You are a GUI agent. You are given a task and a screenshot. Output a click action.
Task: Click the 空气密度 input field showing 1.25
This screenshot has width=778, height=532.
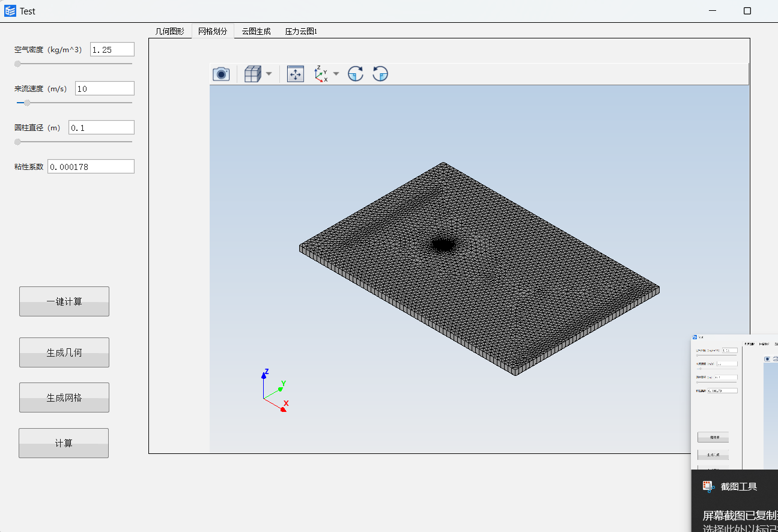[x=112, y=49]
